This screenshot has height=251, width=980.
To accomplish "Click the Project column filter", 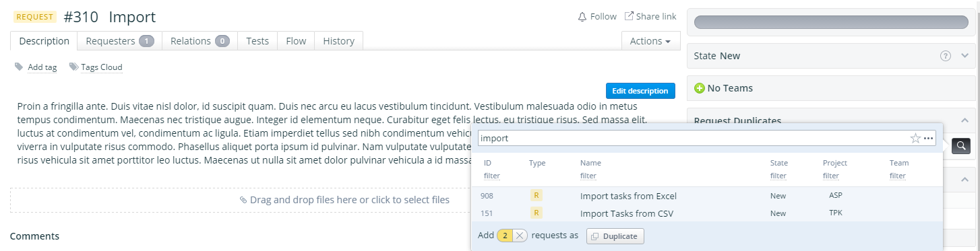I will [831, 176].
